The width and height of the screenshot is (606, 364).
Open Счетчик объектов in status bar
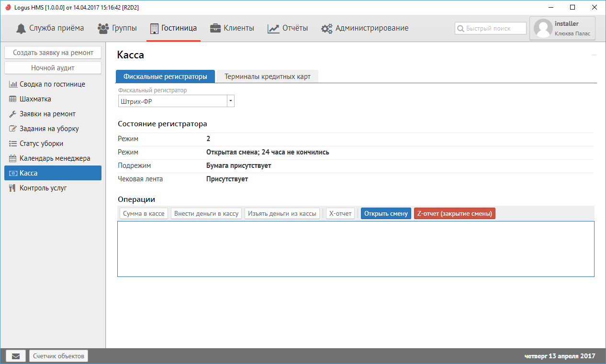click(x=58, y=356)
